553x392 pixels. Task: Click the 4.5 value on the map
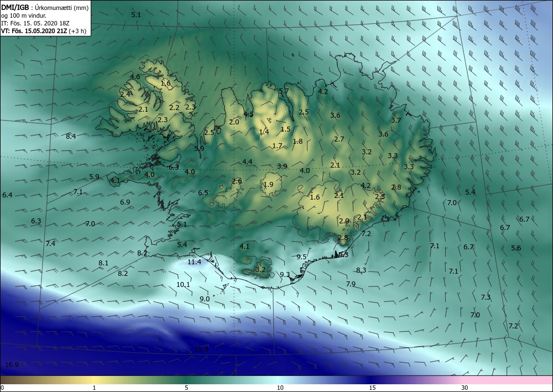(248, 114)
